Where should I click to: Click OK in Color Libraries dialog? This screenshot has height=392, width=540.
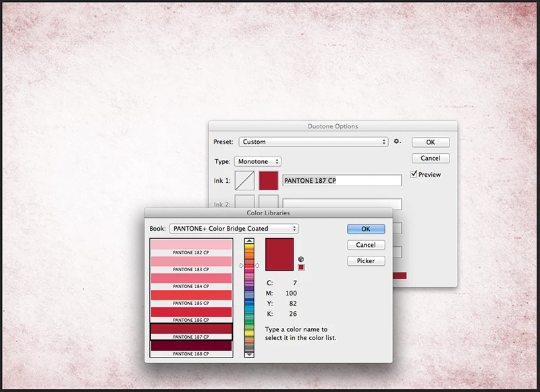[x=366, y=229]
